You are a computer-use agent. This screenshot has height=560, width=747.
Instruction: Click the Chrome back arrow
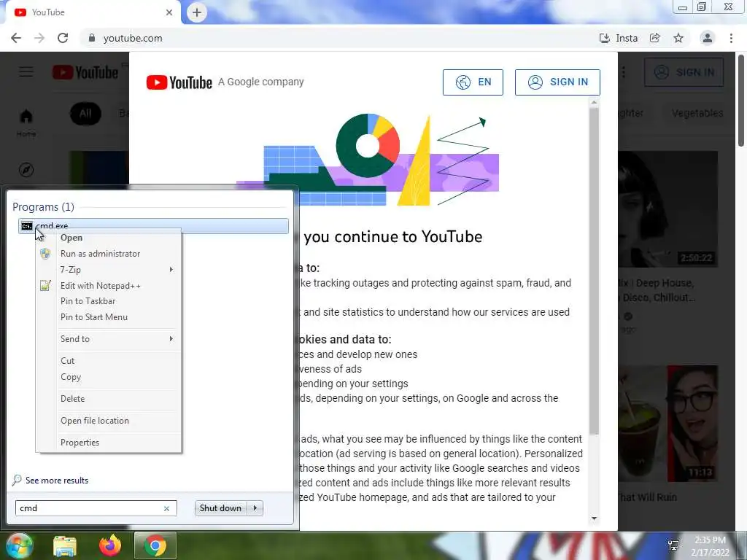16,38
